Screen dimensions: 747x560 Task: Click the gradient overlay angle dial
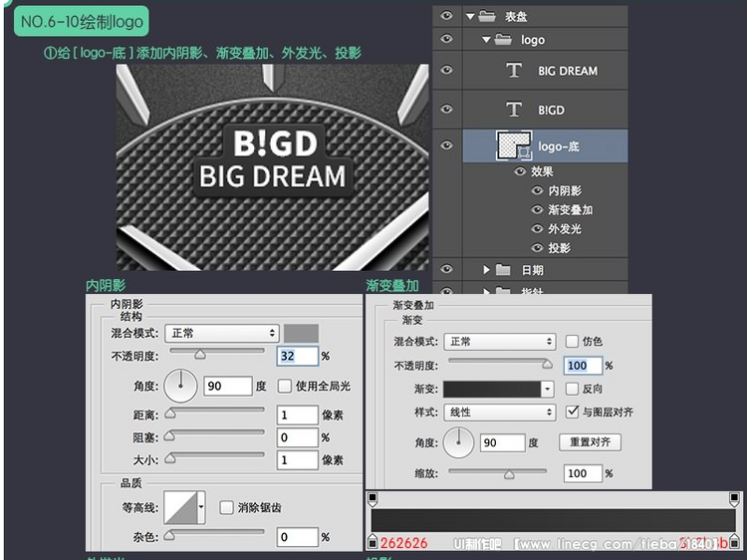point(458,442)
